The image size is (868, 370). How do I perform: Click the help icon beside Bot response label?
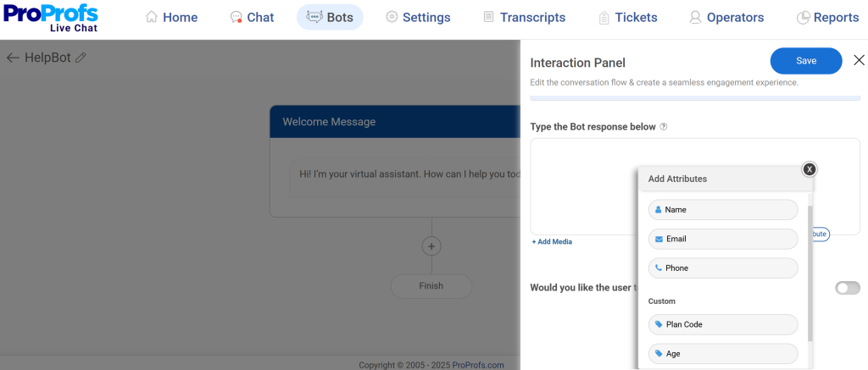[664, 127]
